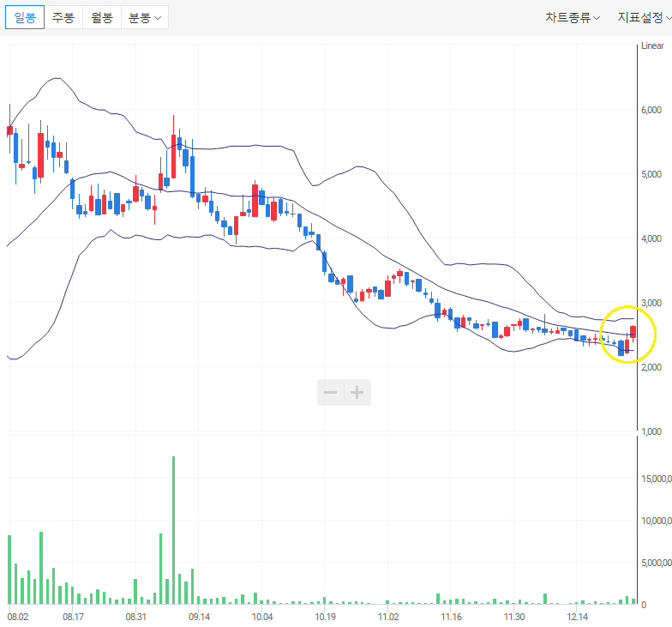Click the 10.19 date label

(326, 617)
